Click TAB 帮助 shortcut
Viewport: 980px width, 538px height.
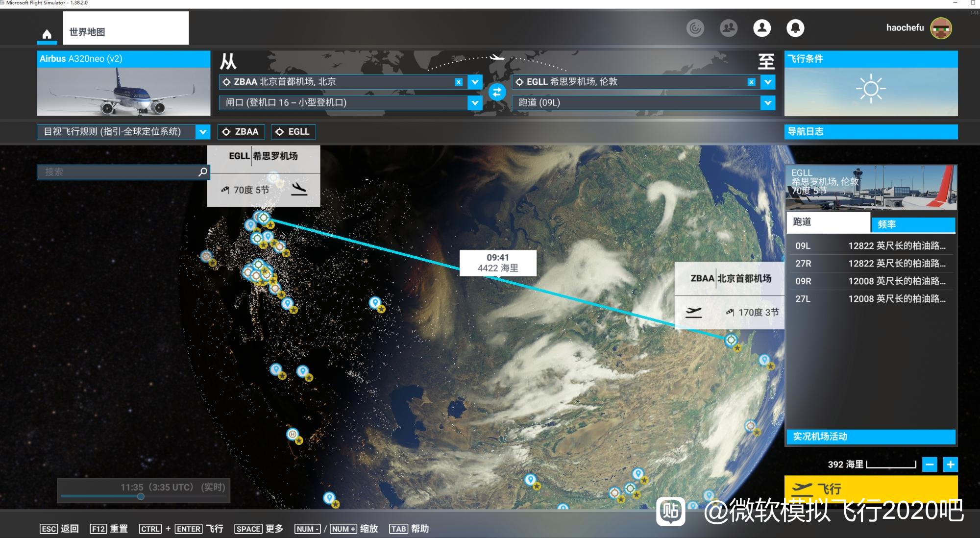pos(409,529)
